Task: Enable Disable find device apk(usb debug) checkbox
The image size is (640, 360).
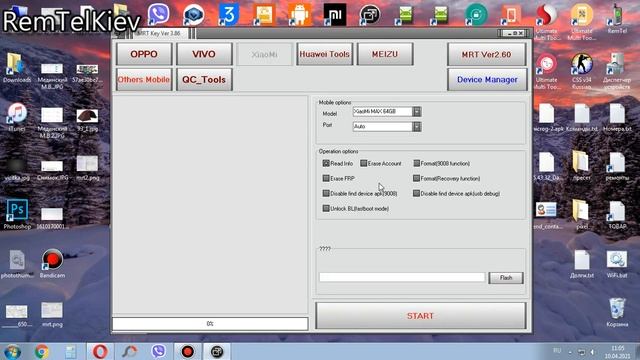Action: [x=416, y=193]
